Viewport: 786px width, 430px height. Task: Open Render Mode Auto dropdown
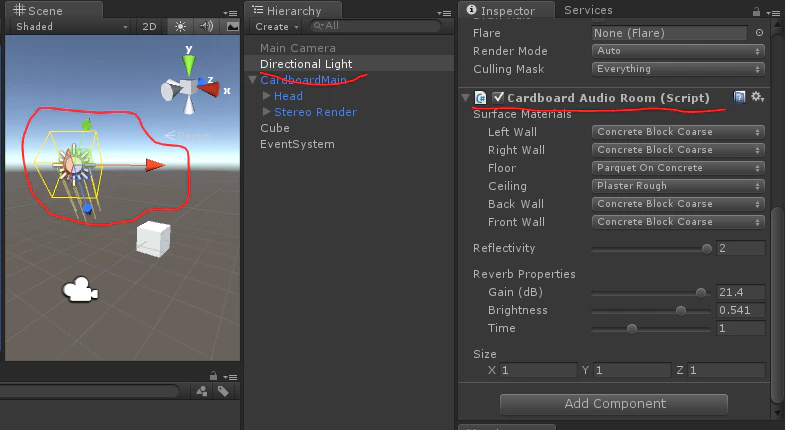(x=678, y=51)
